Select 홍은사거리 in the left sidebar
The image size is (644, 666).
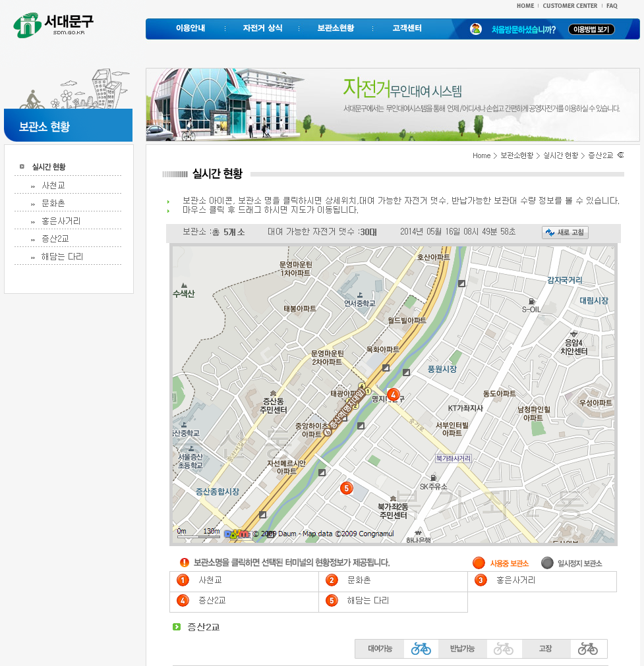[61, 221]
